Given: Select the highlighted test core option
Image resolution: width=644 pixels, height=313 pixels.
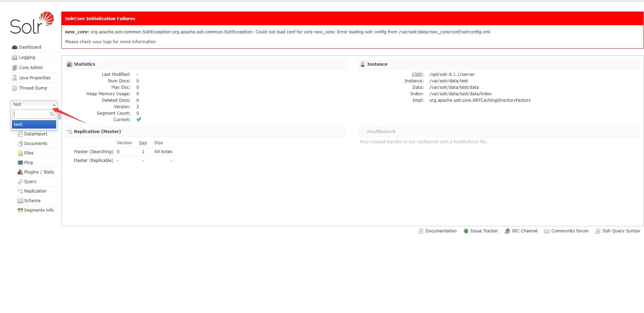Looking at the screenshot, I should (34, 125).
